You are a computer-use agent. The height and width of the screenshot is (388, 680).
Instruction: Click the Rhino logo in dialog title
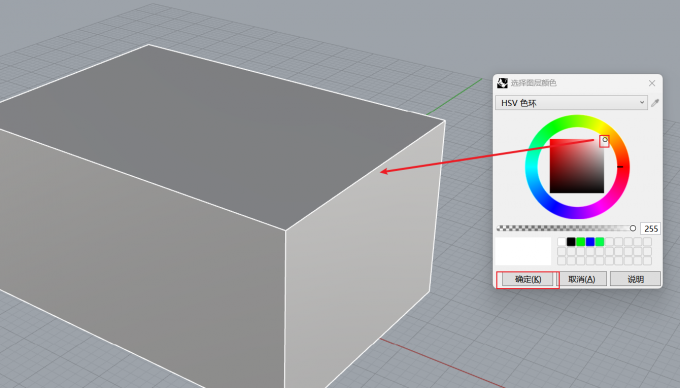pyautogui.click(x=502, y=83)
